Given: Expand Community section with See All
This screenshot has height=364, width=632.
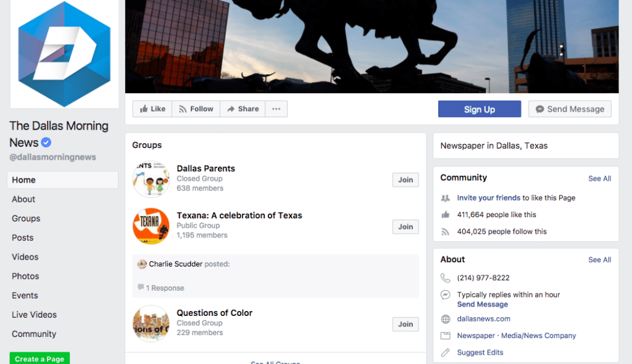Looking at the screenshot, I should (599, 178).
